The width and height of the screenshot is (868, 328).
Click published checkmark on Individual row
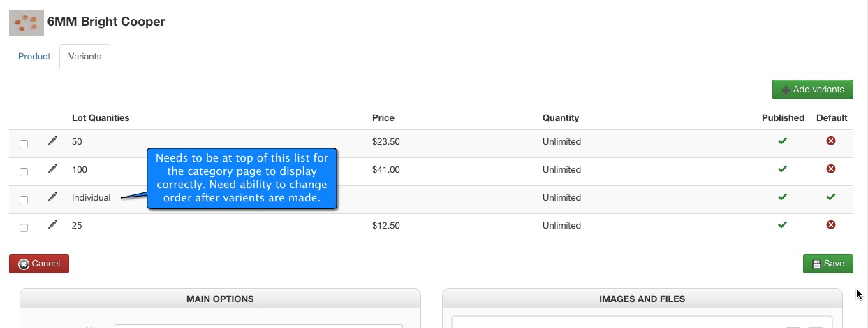coord(782,197)
